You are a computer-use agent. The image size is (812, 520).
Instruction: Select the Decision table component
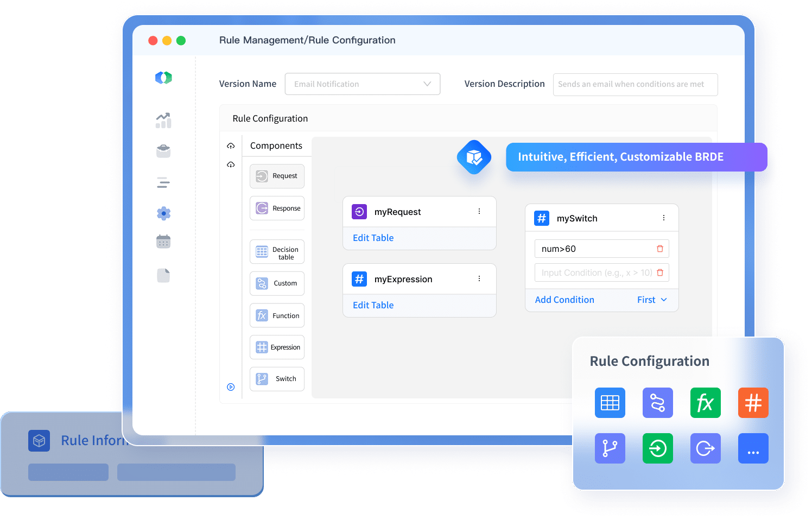coord(277,252)
